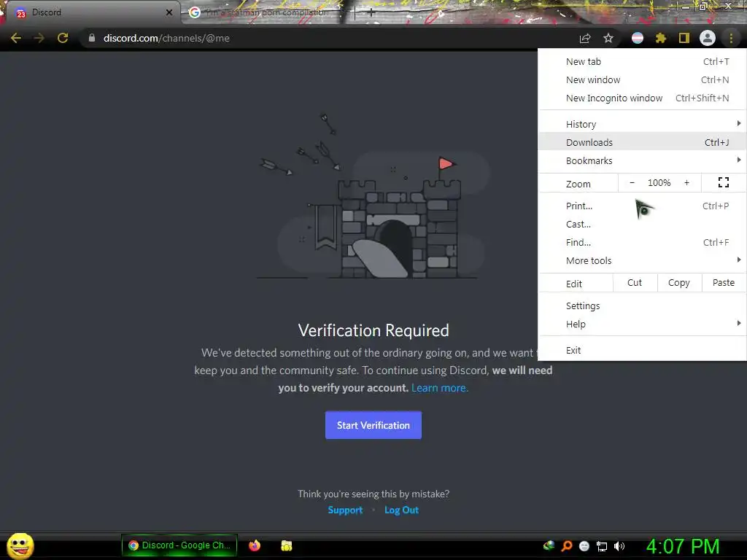
Task: Click the three-dot Chrome menu button
Action: [731, 38]
